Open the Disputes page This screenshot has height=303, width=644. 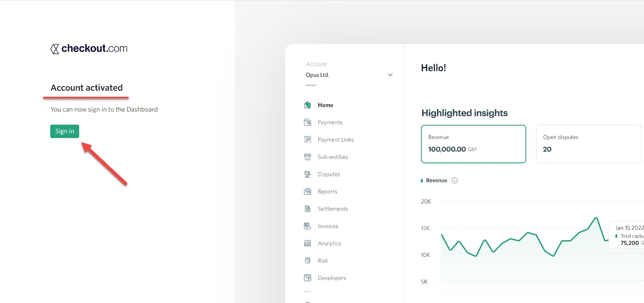(329, 174)
